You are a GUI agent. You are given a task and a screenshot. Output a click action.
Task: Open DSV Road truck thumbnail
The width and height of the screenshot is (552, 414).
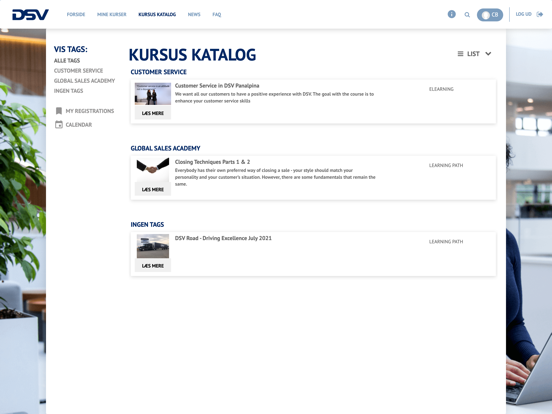point(153,246)
